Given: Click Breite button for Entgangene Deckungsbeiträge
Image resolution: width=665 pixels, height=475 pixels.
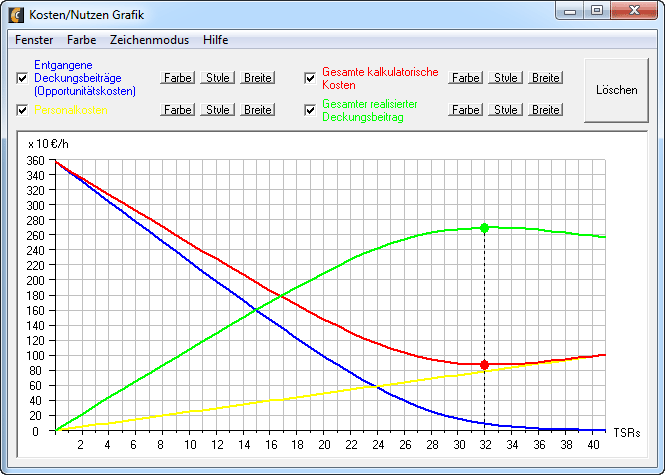Looking at the screenshot, I should point(257,78).
